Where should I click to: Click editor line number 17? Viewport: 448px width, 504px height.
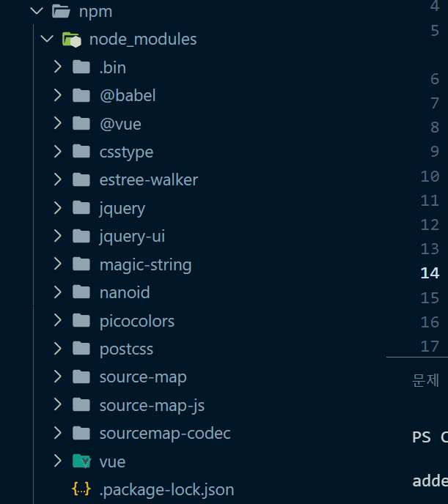430,346
